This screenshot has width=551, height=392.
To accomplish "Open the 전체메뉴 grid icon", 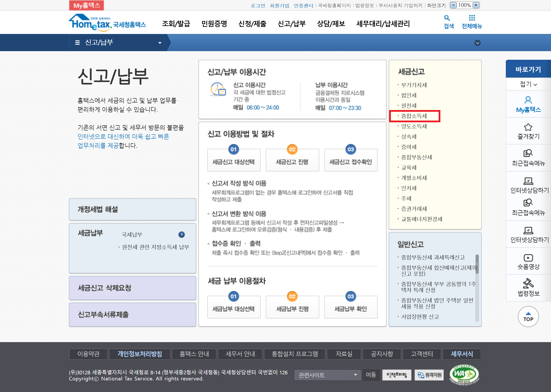I will click(x=472, y=18).
